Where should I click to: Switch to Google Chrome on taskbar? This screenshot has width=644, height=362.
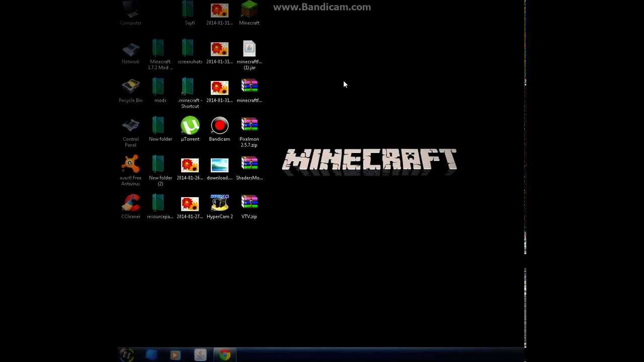pos(225,355)
